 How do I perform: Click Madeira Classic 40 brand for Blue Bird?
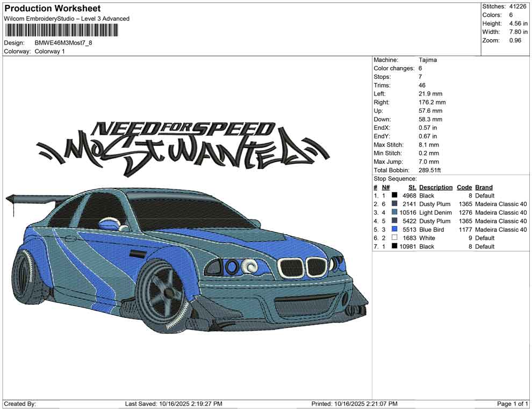pos(501,229)
